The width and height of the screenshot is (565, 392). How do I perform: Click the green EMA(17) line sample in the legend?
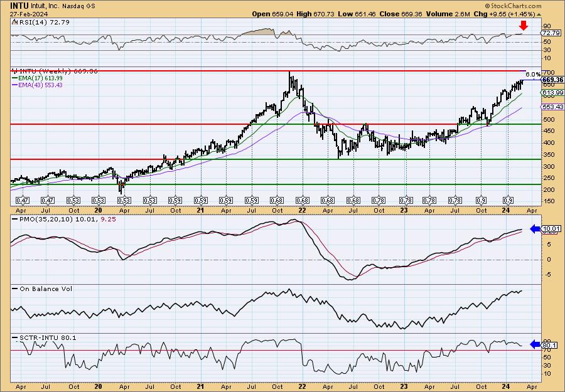pyautogui.click(x=15, y=78)
